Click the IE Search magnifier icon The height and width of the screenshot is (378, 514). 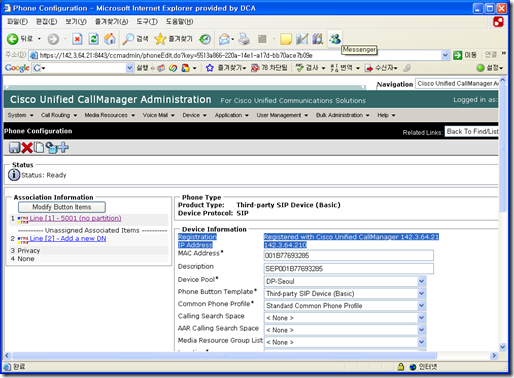(128, 39)
